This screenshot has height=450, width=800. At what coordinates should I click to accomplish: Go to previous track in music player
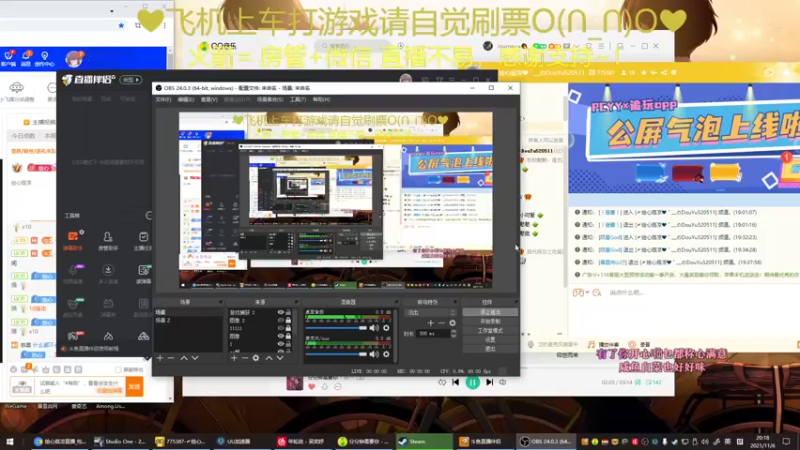tap(456, 382)
